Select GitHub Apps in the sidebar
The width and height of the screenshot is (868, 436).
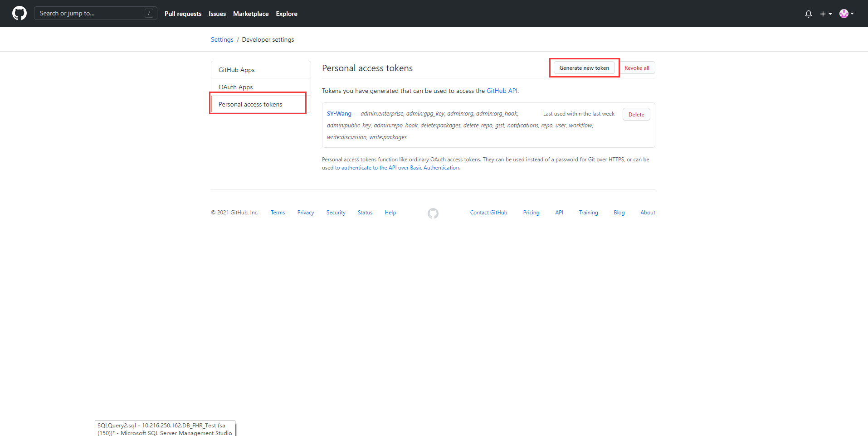pyautogui.click(x=261, y=70)
